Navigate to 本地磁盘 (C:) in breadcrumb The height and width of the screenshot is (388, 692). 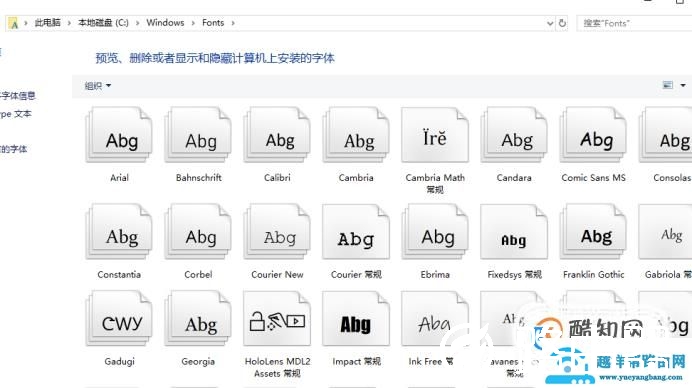tap(103, 23)
